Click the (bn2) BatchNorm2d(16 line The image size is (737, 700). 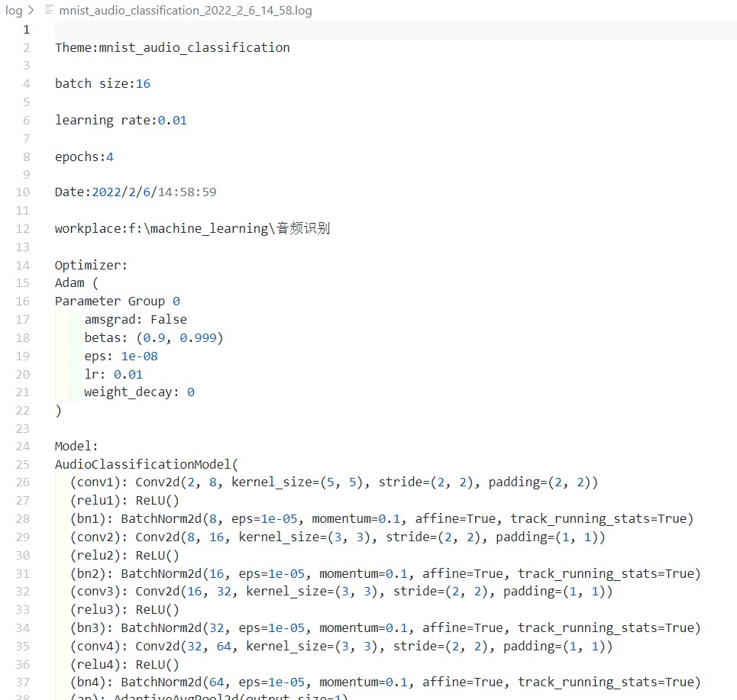point(386,574)
